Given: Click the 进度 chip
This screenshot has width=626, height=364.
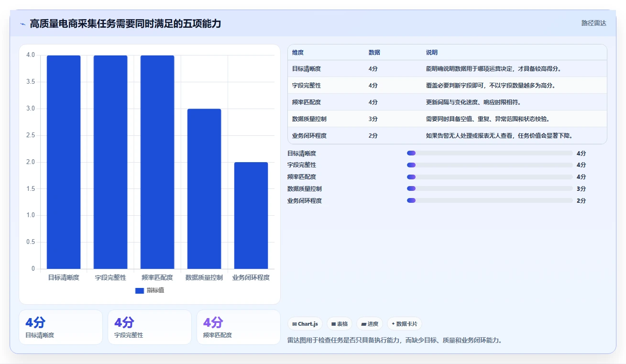Looking at the screenshot, I should click(x=370, y=324).
